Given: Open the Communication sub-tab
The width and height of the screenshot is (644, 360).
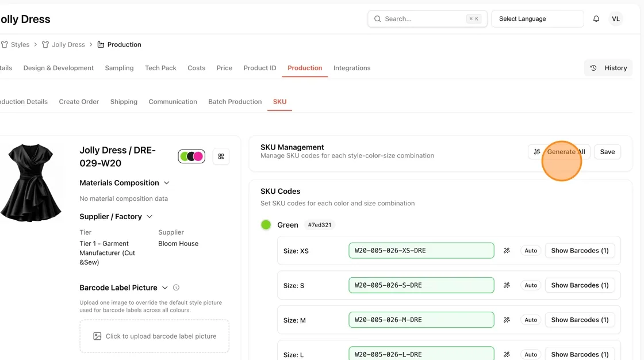Looking at the screenshot, I should (x=173, y=102).
